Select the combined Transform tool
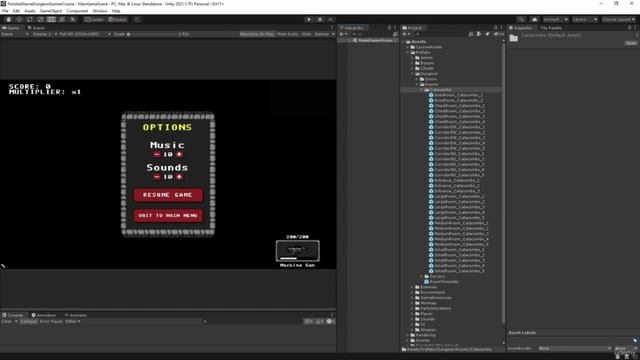Image resolution: width=640 pixels, height=360 pixels. 62,19
